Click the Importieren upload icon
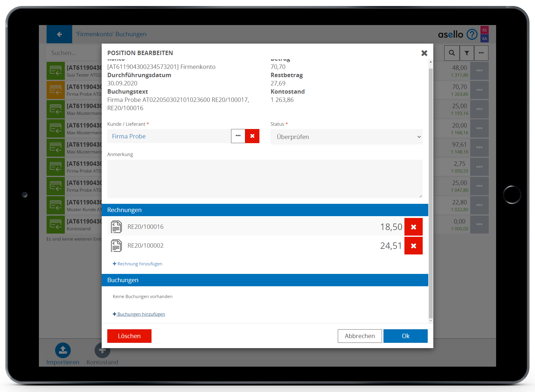 (63, 350)
